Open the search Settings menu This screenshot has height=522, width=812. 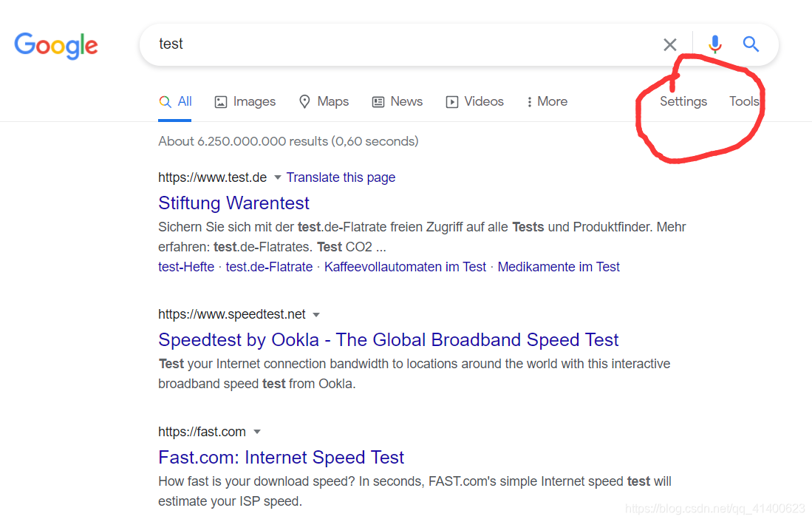[x=683, y=101]
